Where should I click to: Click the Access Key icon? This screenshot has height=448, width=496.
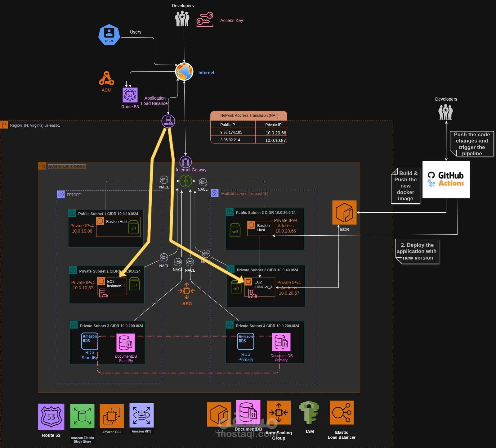[205, 20]
